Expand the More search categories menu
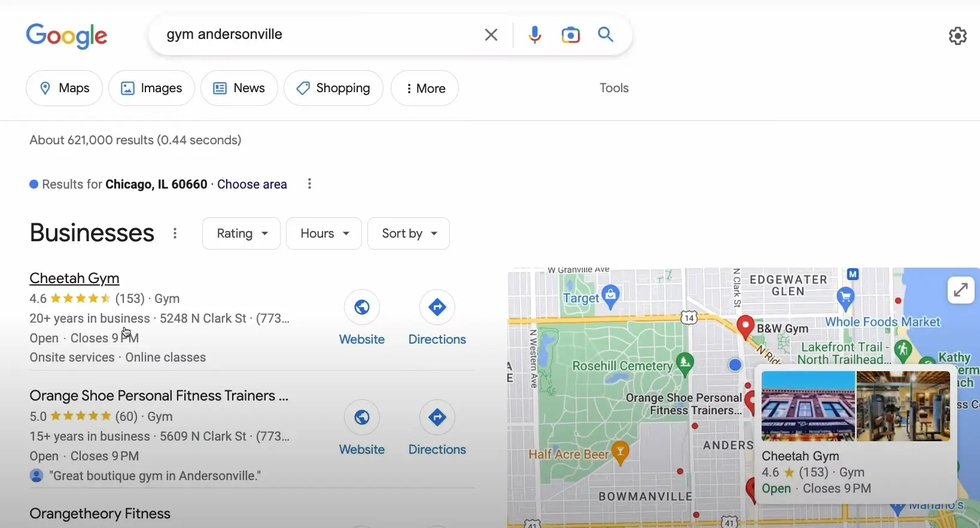Screen dimensions: 980x528 click(425, 88)
